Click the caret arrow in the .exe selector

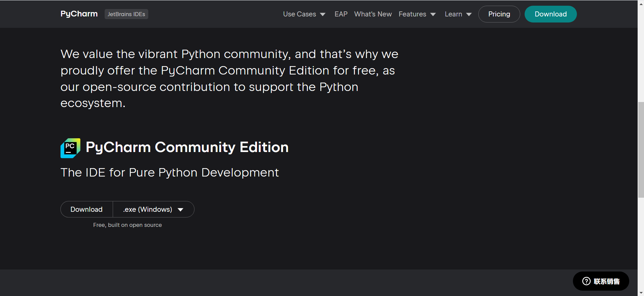click(180, 210)
